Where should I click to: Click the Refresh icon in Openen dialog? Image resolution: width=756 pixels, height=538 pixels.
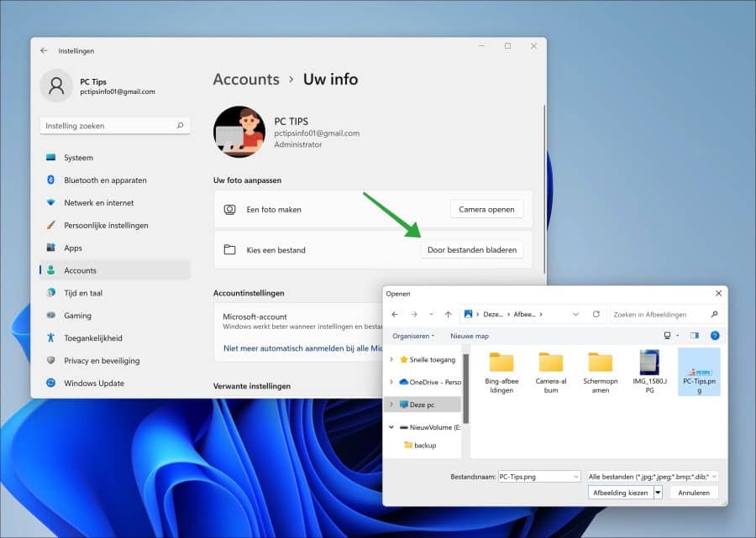(x=596, y=314)
